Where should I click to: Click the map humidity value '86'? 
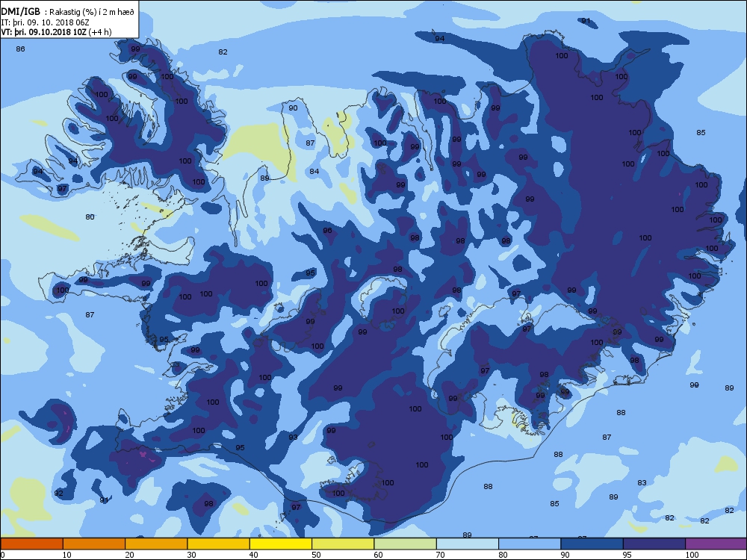pyautogui.click(x=20, y=49)
